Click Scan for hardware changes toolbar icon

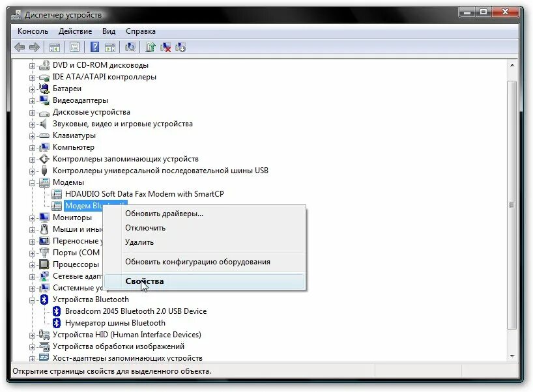[x=130, y=47]
